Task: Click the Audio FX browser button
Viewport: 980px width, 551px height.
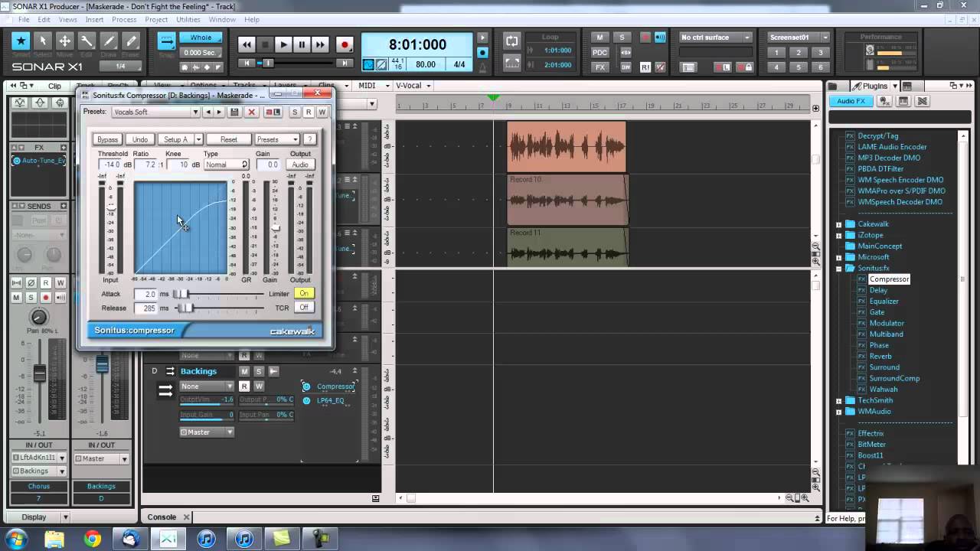Action: [851, 101]
